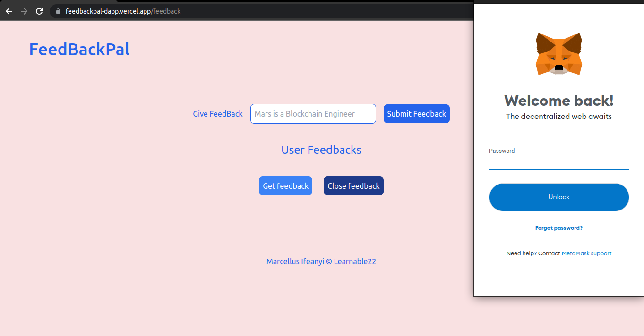Click The decentralized web awaits text
The image size is (644, 336).
coord(559,116)
